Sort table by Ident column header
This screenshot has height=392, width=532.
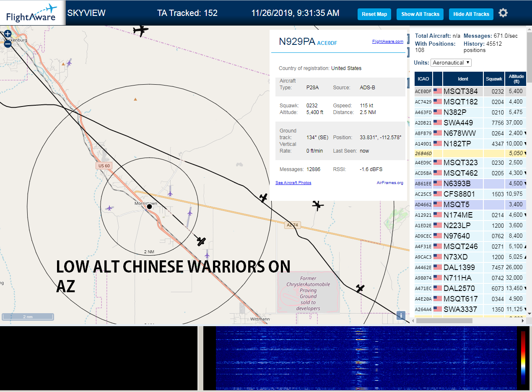463,79
